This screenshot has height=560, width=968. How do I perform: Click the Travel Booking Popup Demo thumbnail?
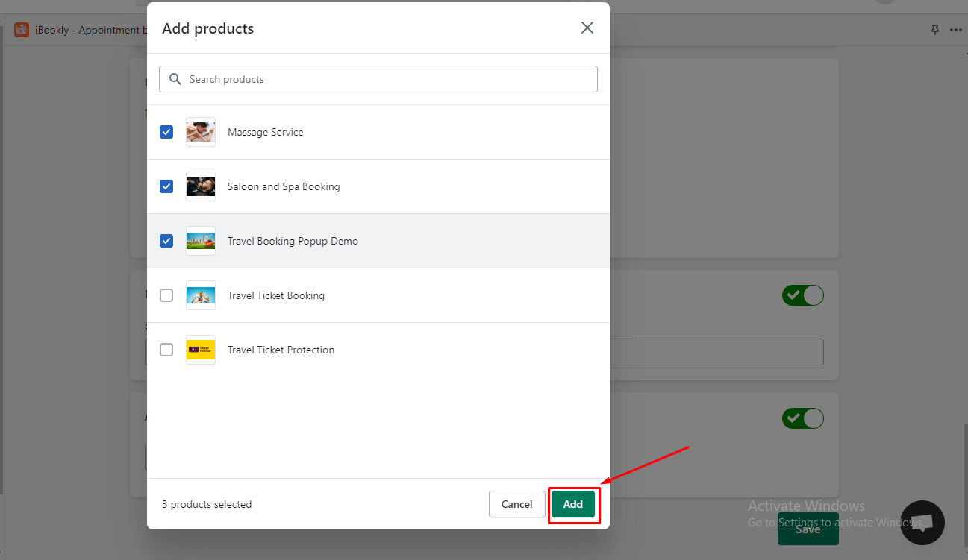tap(201, 241)
